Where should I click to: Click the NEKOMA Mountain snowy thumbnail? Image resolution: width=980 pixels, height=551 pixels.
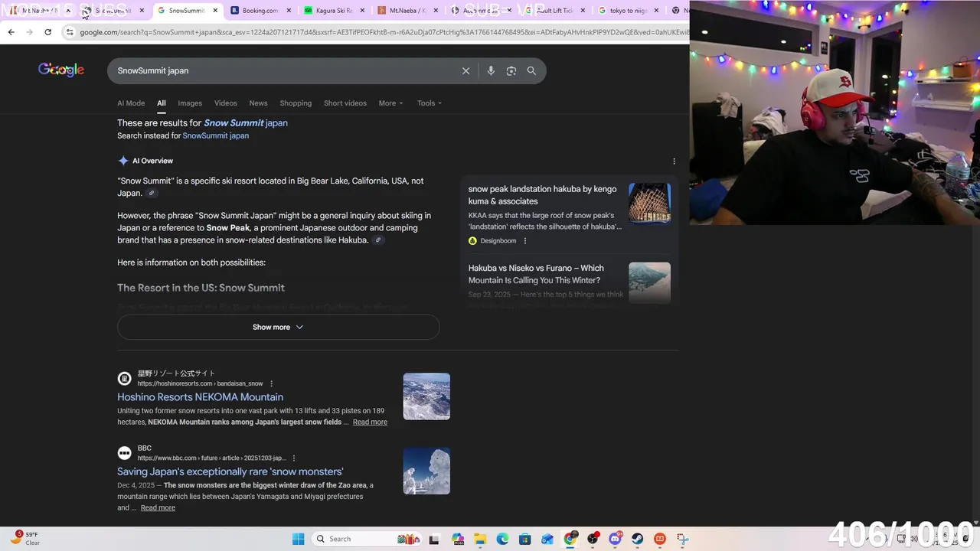[x=426, y=396]
